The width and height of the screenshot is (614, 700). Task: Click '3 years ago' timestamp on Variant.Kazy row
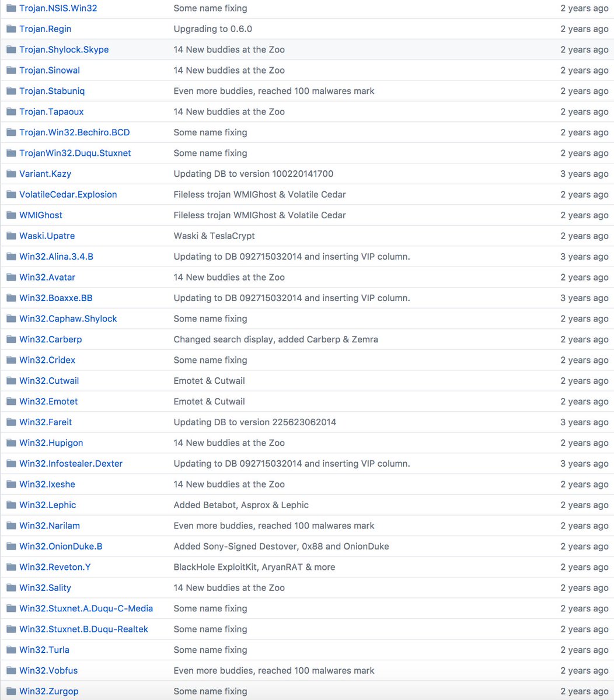click(x=584, y=174)
